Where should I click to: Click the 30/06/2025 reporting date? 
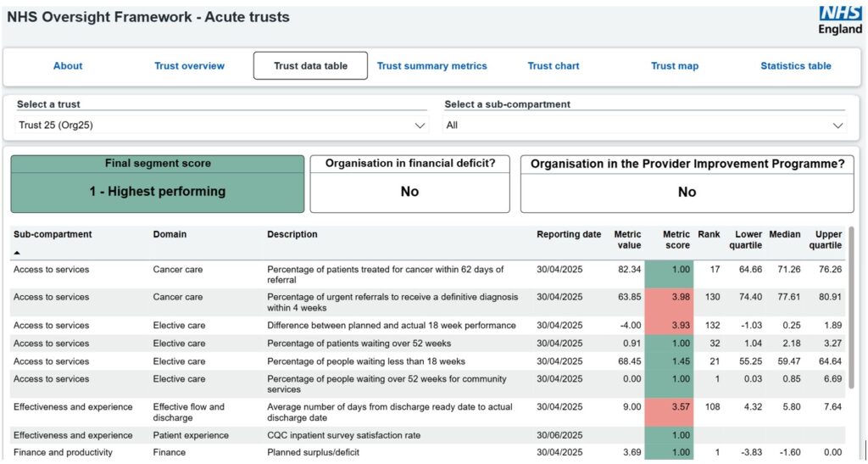click(559, 435)
